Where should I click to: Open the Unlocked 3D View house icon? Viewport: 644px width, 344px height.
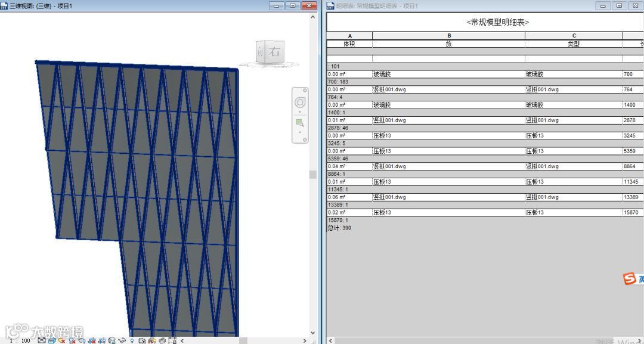[x=112, y=340]
